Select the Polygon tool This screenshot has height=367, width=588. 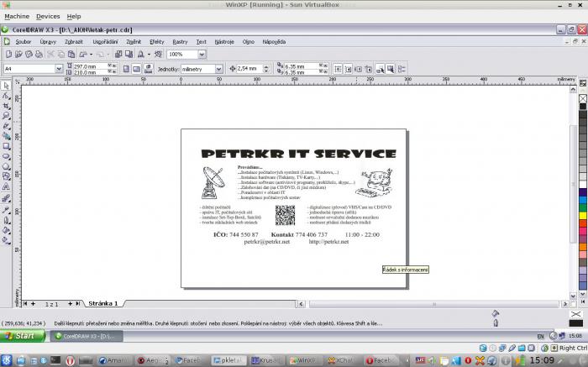6,167
